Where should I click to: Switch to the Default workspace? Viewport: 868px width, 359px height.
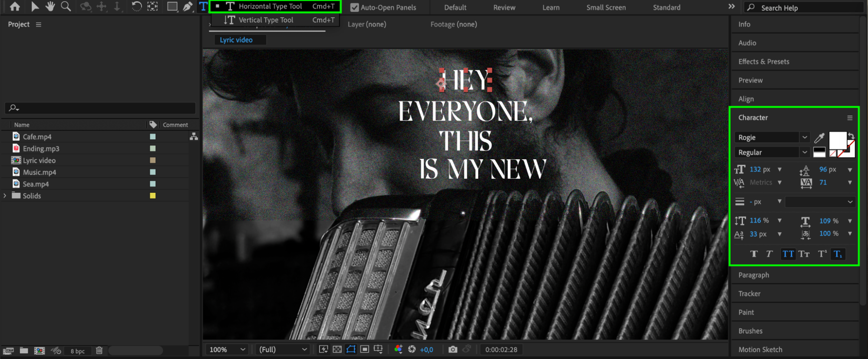coord(455,7)
